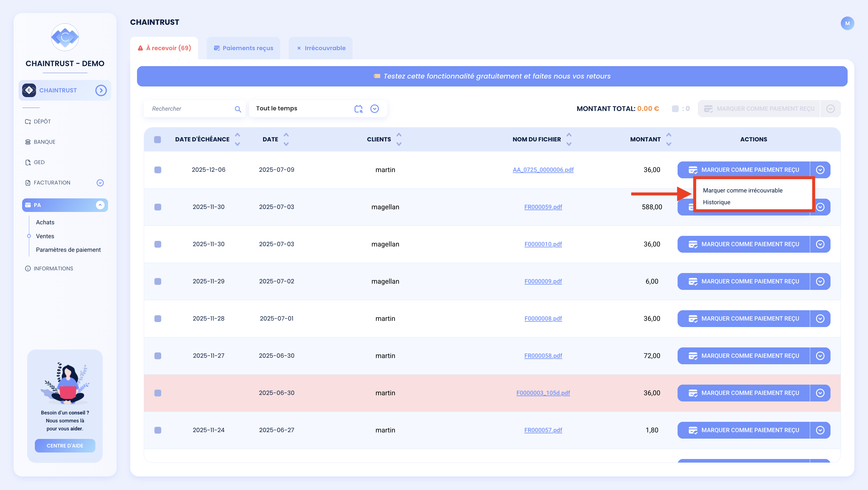Click the search magnifier icon

pos(238,109)
